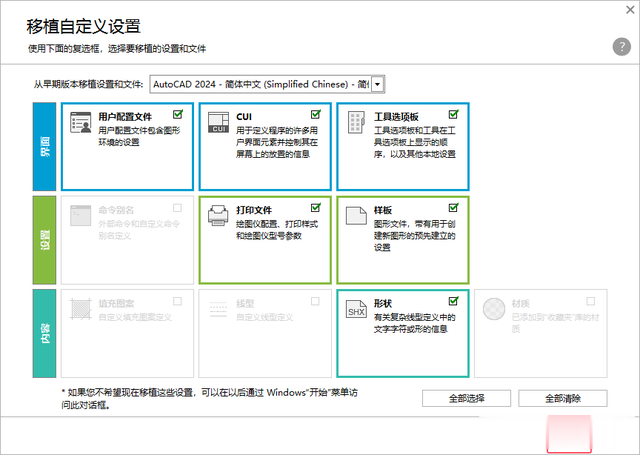Click the 工具选项板 palette icon
The height and width of the screenshot is (455, 640).
356,122
